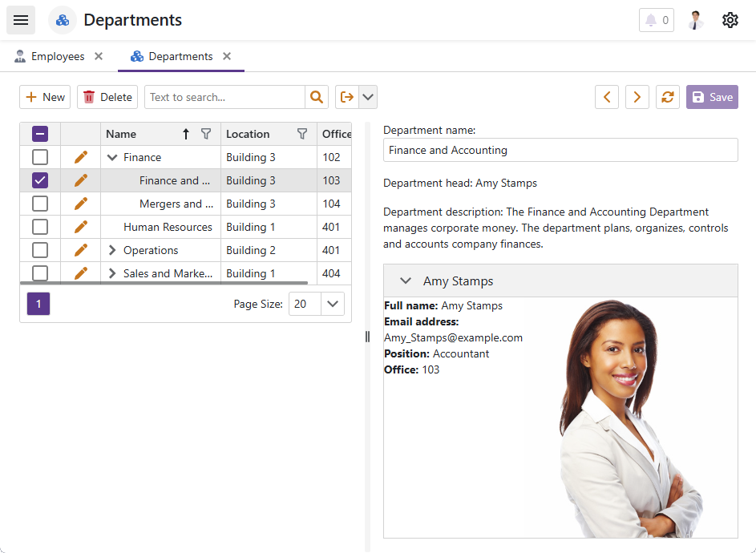
Task: Open the Name column filter
Action: (x=206, y=134)
